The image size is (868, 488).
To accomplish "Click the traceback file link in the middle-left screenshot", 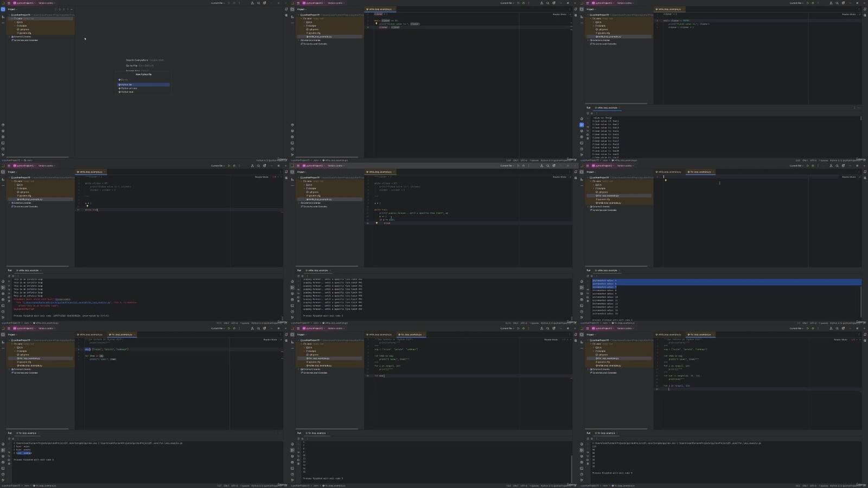I will coord(66,302).
